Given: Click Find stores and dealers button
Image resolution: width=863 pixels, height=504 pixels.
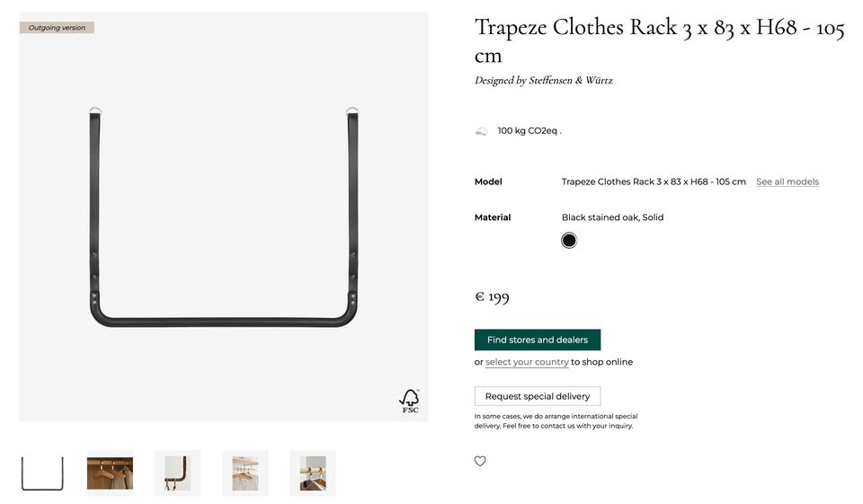Looking at the screenshot, I should point(538,340).
